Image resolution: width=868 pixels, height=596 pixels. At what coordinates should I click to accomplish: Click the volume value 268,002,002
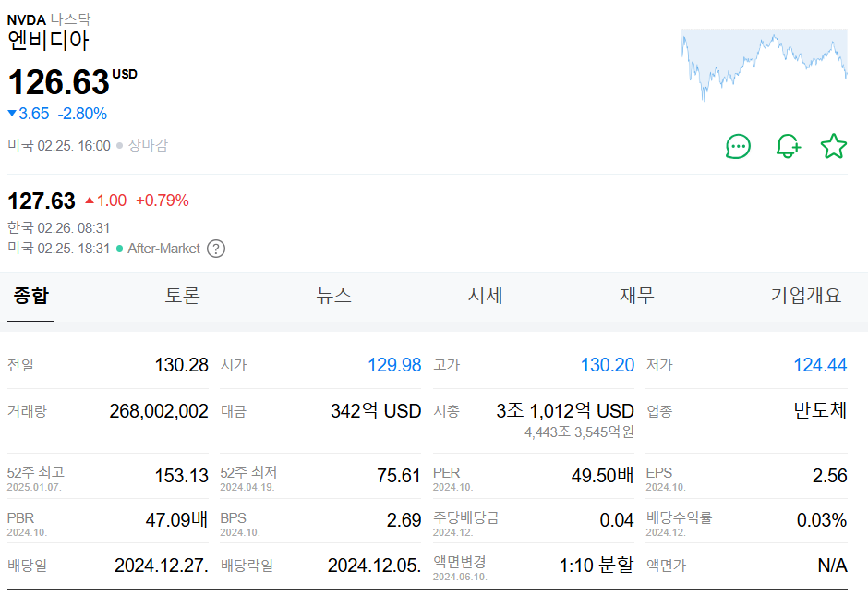pos(159,411)
